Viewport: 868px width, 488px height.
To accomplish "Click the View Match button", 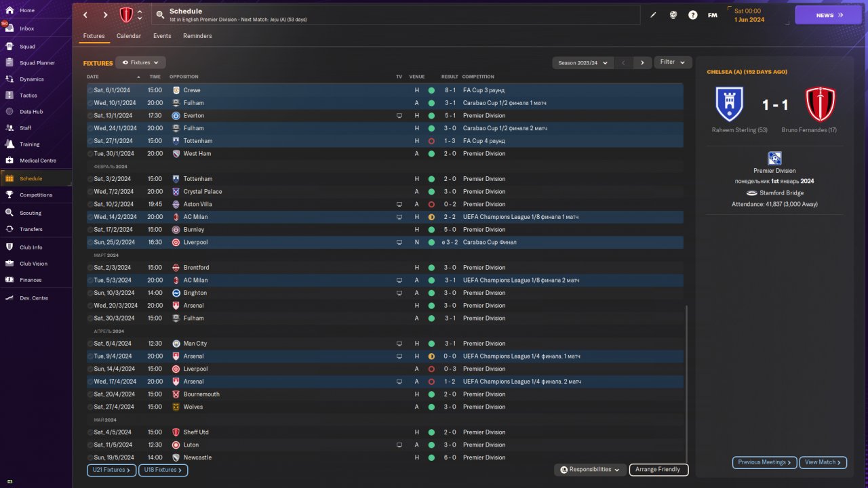I will [823, 462].
